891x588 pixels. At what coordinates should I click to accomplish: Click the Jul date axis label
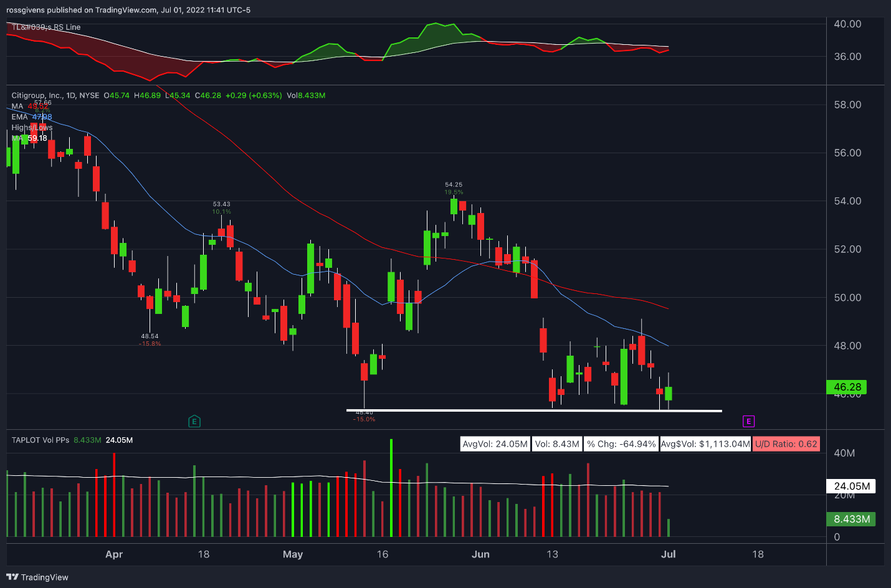tap(668, 554)
